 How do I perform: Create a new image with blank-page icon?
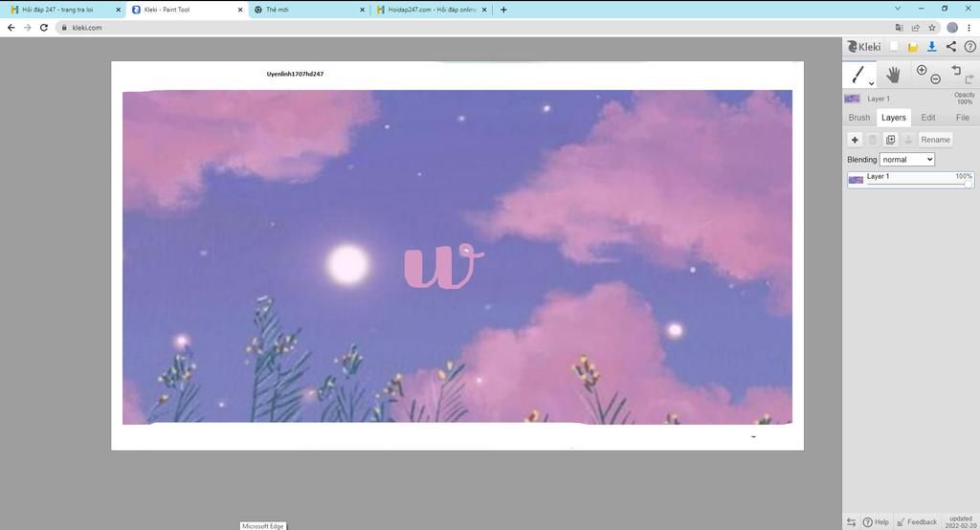[x=895, y=46]
